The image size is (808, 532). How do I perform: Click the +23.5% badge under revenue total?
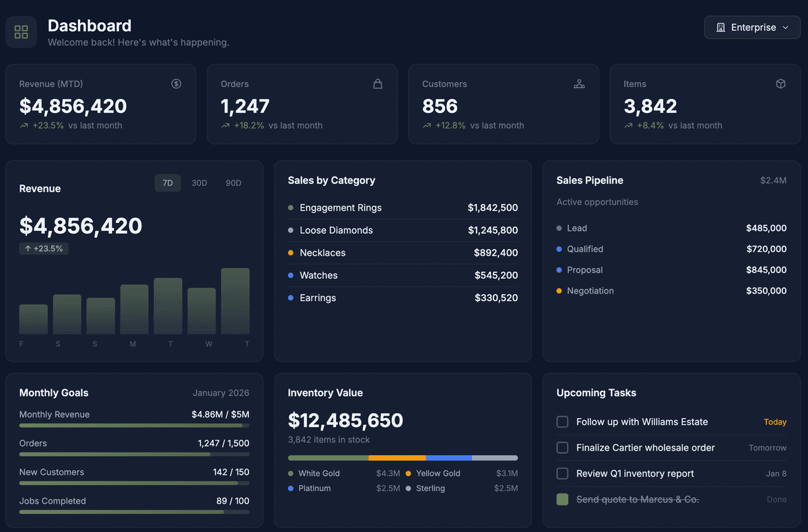pyautogui.click(x=44, y=248)
